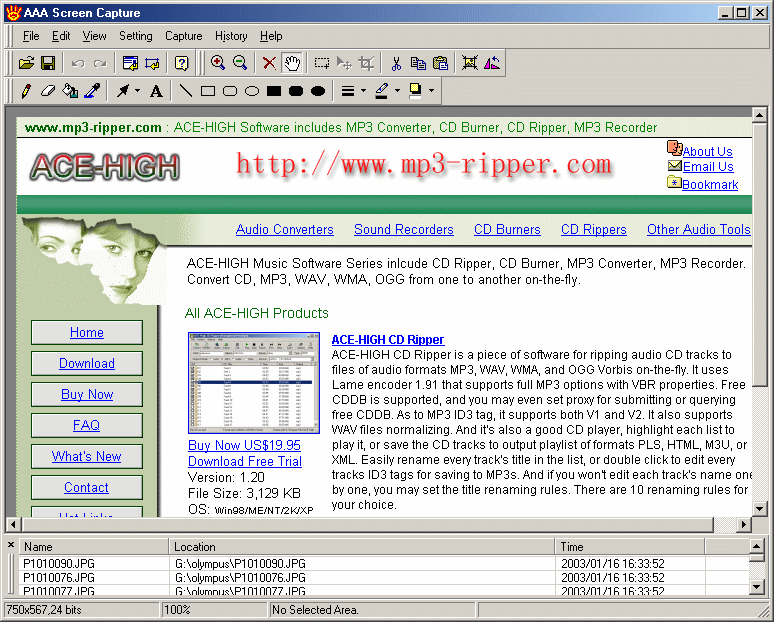The height and width of the screenshot is (622, 774).
Task: Click the canvas vertical scrollbar down arrow
Action: click(759, 508)
